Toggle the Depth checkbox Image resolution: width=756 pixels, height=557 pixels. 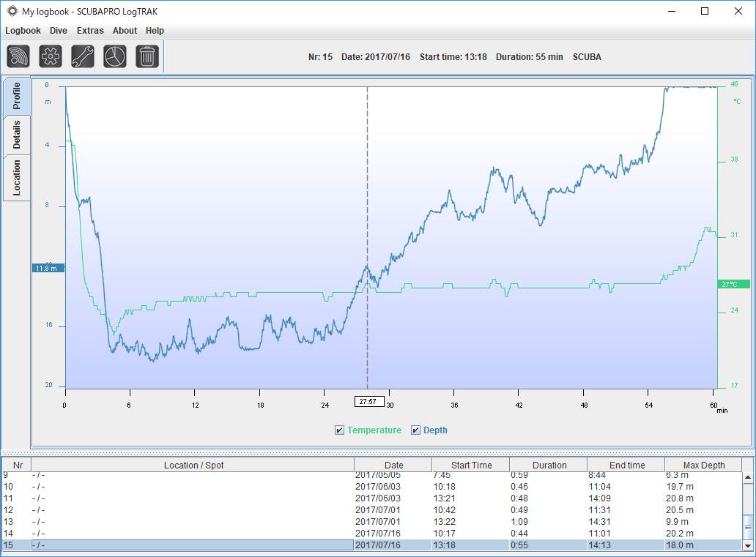[415, 430]
